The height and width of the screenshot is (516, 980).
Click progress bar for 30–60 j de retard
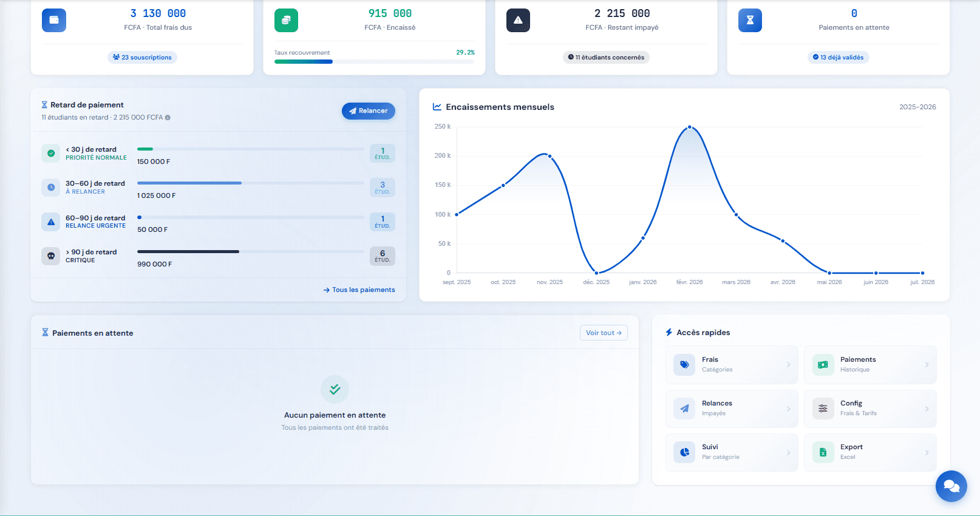pyautogui.click(x=250, y=183)
